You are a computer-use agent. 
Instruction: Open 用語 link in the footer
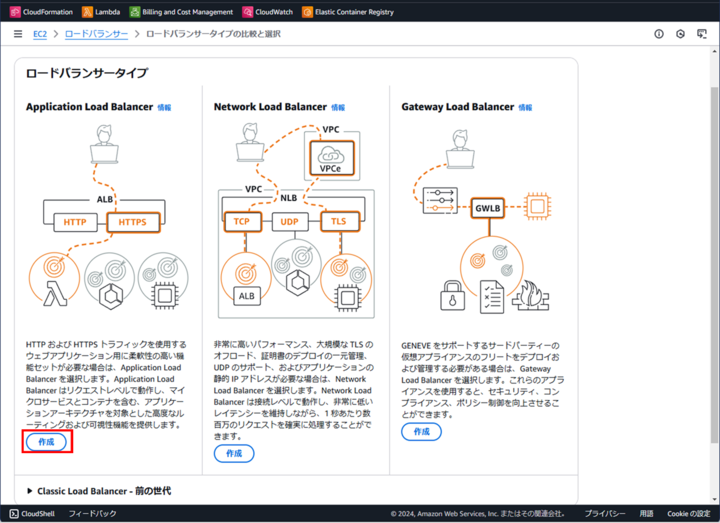(647, 513)
